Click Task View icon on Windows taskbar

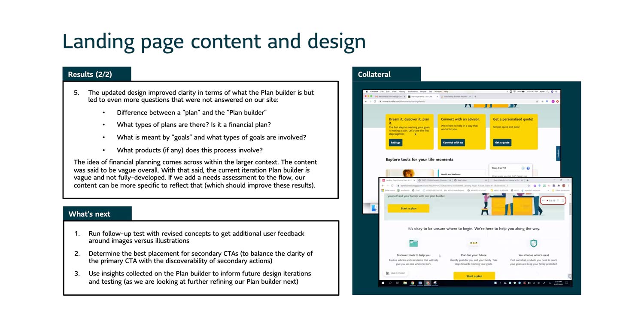pyautogui.click(x=397, y=283)
